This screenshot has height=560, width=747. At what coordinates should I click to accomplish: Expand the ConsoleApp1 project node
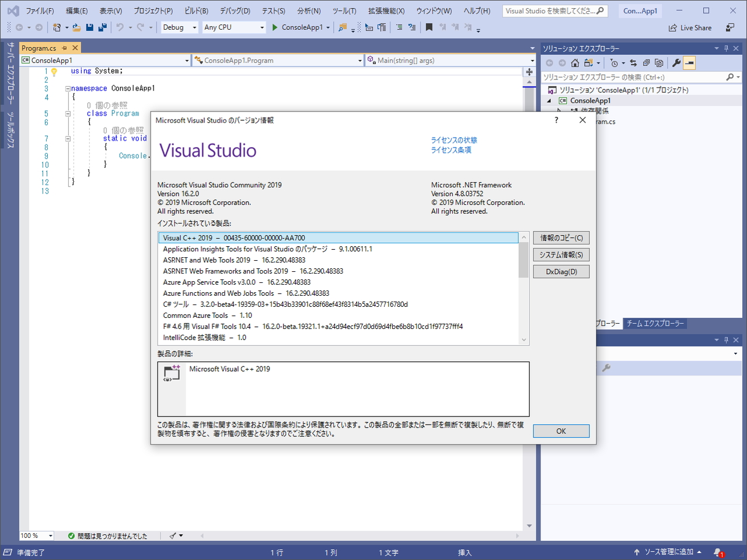(x=549, y=100)
